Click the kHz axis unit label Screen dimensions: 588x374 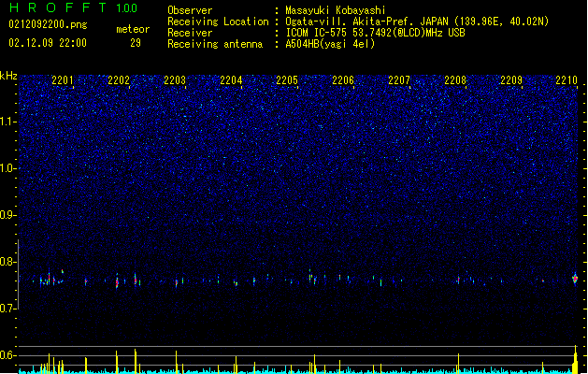[x=8, y=76]
